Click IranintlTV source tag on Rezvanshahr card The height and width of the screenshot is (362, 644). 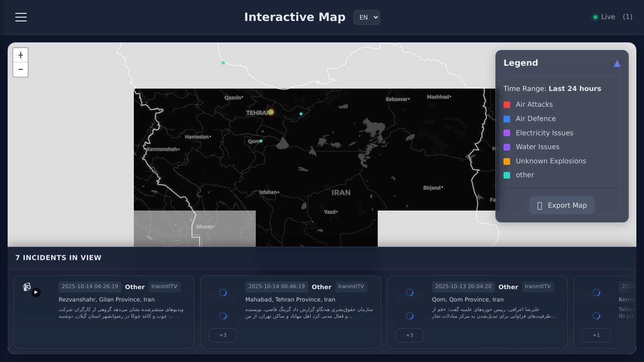coord(164,287)
